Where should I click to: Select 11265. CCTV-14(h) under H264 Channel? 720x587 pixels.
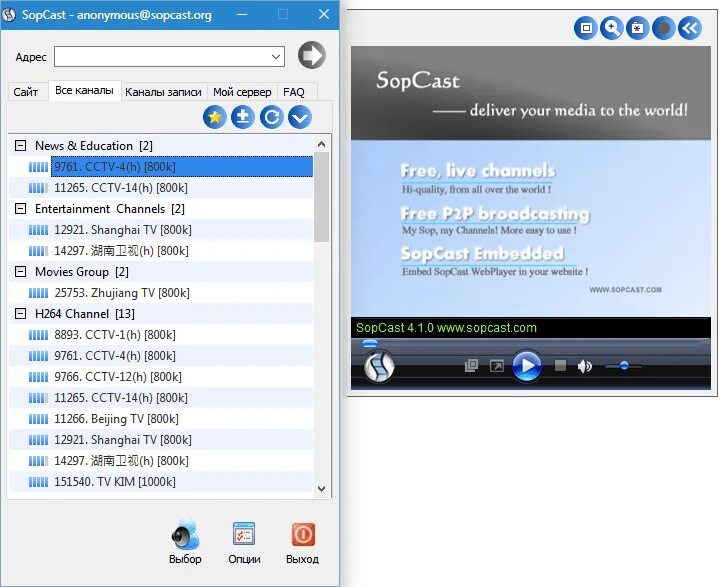(x=161, y=398)
